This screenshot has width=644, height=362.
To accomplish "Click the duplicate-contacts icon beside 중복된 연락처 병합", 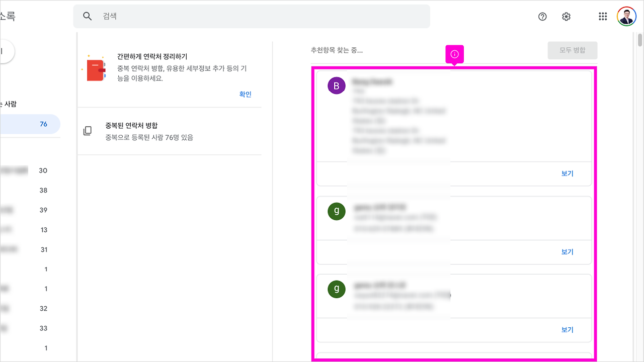I will 88,131.
